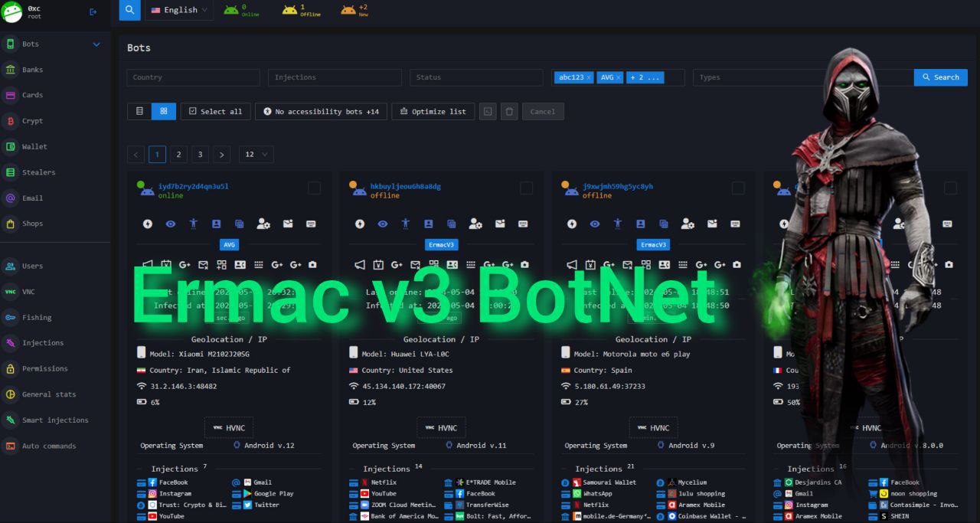Open the Country filter dropdown
Viewport: 980px width, 523px height.
194,77
